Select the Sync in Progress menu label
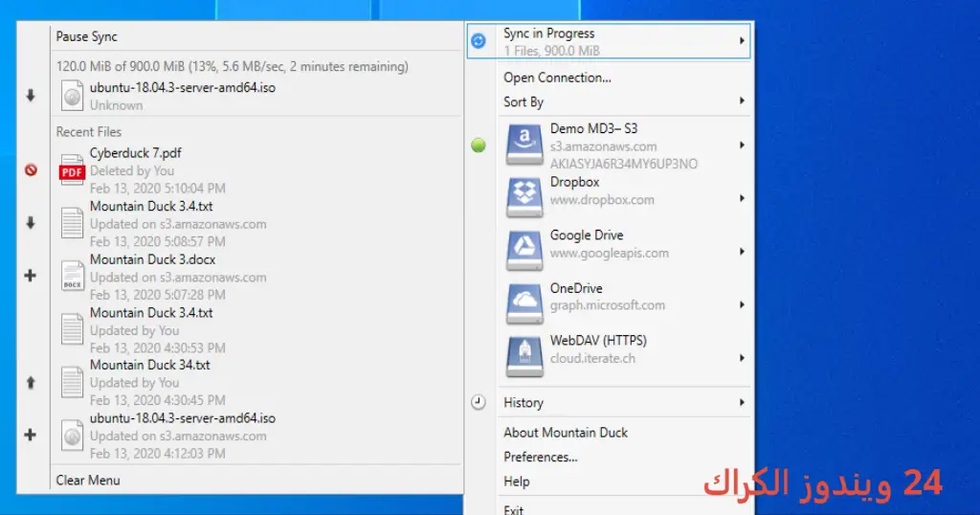 coord(548,34)
